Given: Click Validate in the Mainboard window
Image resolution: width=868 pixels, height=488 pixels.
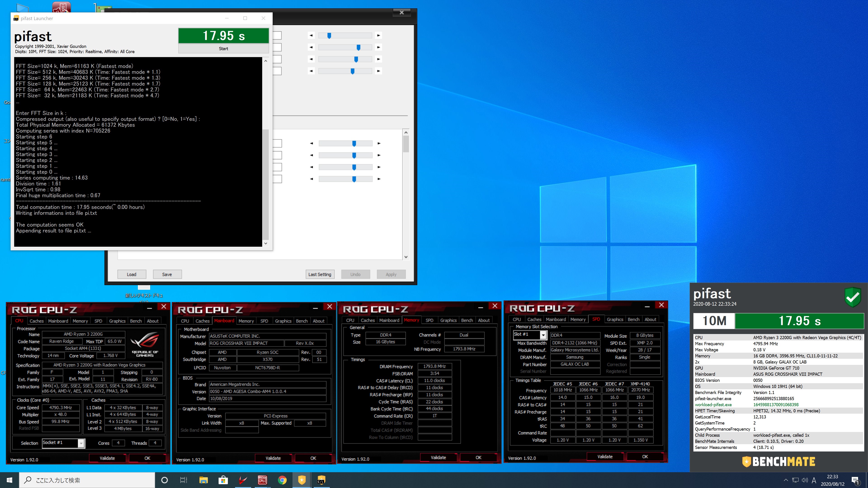Looking at the screenshot, I should [x=273, y=458].
